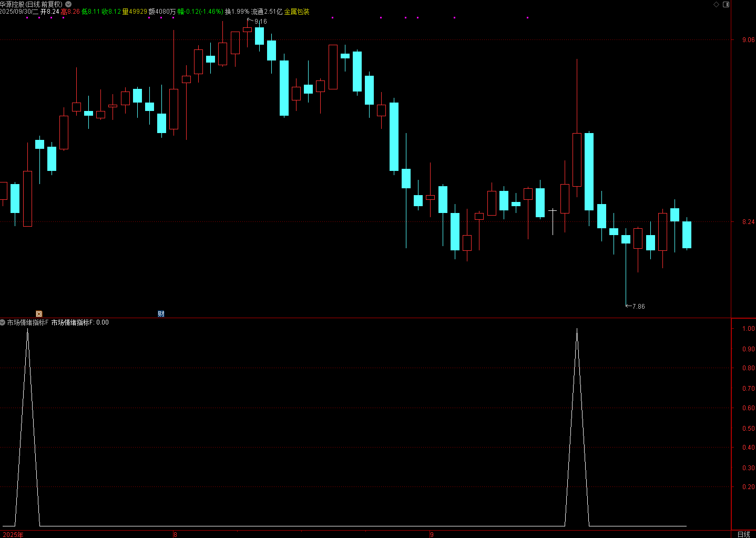
Task: Click the 低8.11 low price value
Action: point(90,12)
